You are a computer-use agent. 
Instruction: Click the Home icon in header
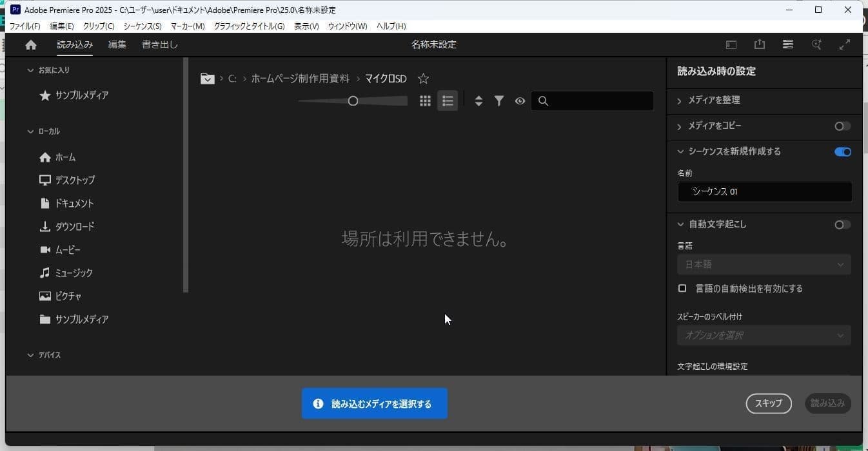pos(31,45)
